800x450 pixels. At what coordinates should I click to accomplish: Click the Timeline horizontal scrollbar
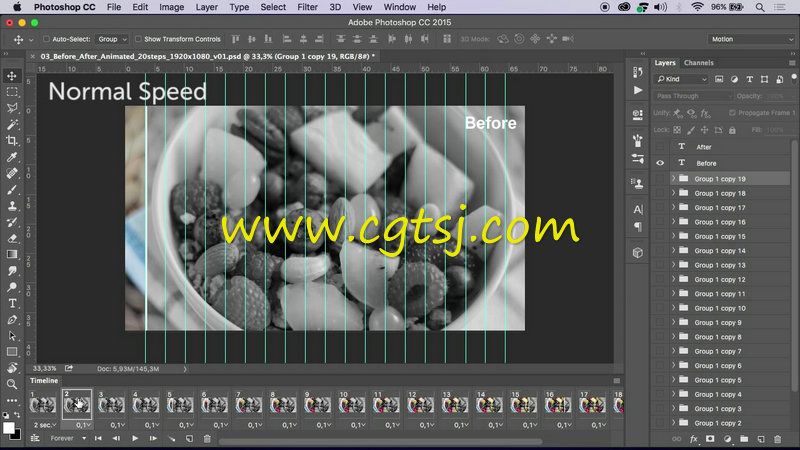pyautogui.click(x=380, y=441)
